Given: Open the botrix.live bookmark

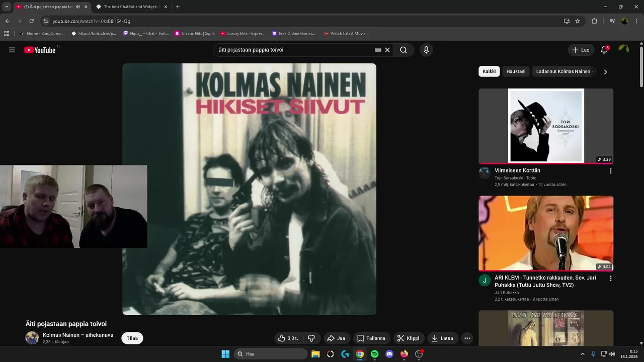Looking at the screenshot, I should [94, 34].
